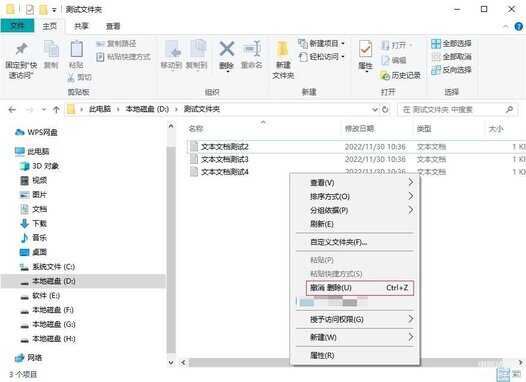Click 本地磁盘 (D:) in address breadcrumb
The image size is (526, 382).
click(x=147, y=109)
